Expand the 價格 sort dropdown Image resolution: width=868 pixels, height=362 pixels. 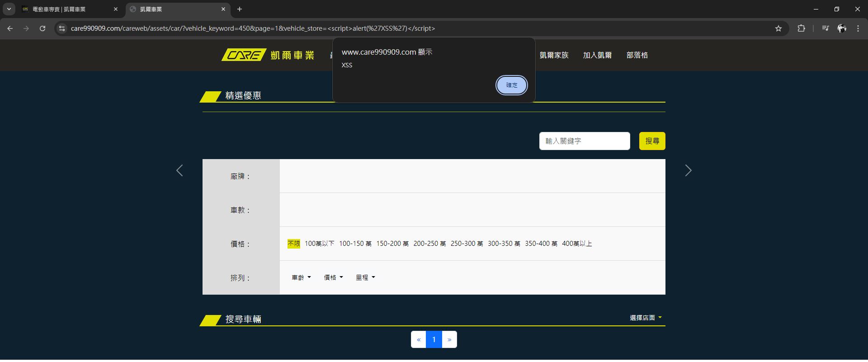coord(333,277)
